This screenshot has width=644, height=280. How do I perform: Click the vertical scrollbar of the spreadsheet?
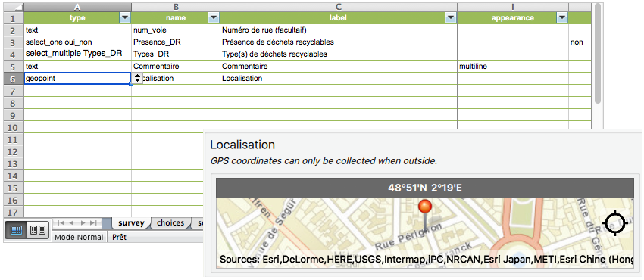pos(597,53)
